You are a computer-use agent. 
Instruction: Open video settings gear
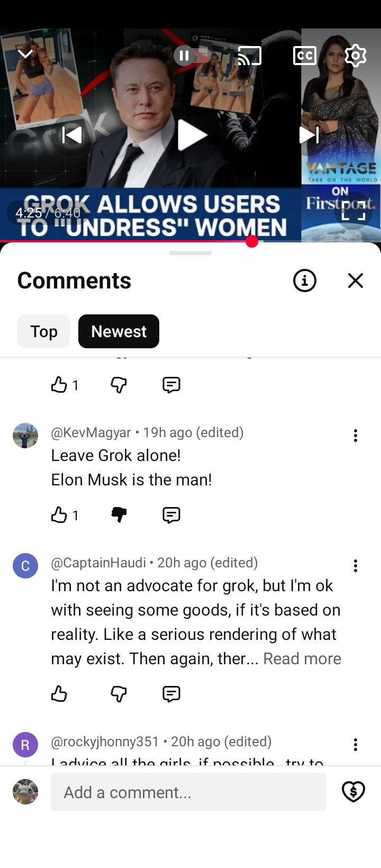[356, 56]
